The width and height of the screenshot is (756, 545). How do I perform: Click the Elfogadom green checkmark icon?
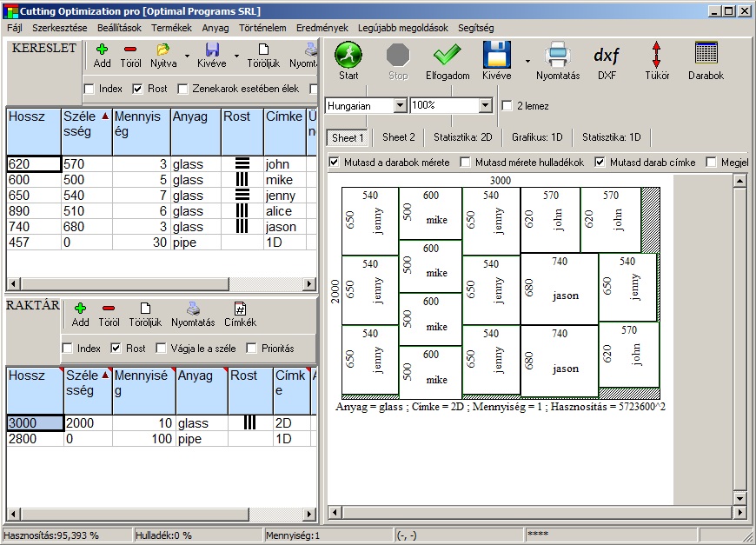tap(448, 56)
